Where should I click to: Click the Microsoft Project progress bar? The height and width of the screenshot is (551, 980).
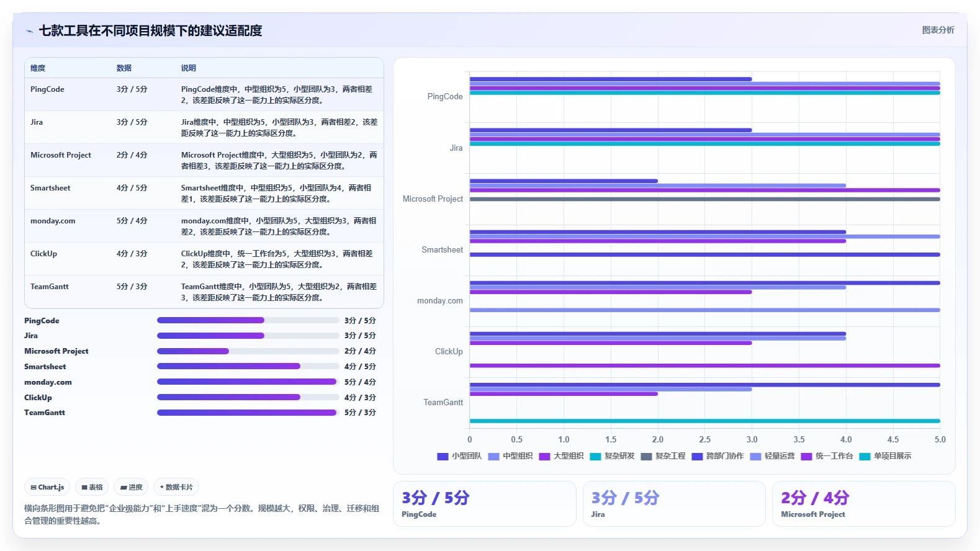(248, 351)
